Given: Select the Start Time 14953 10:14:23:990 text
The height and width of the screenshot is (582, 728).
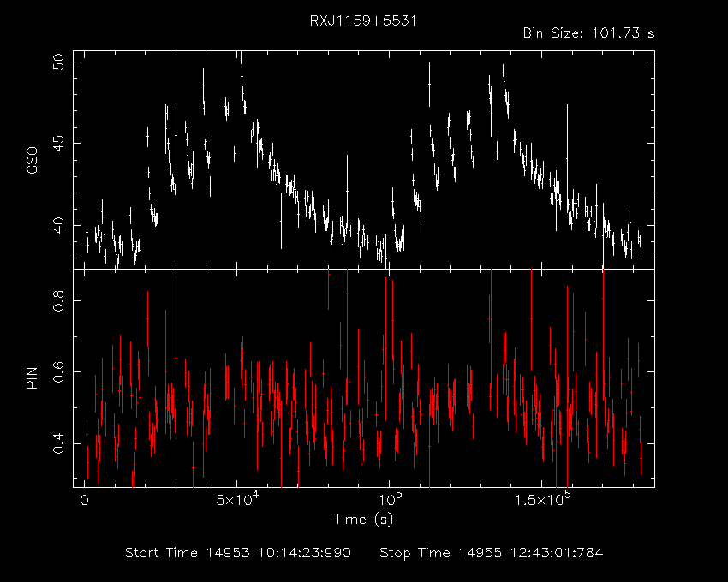Looking at the screenshot, I should click(x=238, y=553).
